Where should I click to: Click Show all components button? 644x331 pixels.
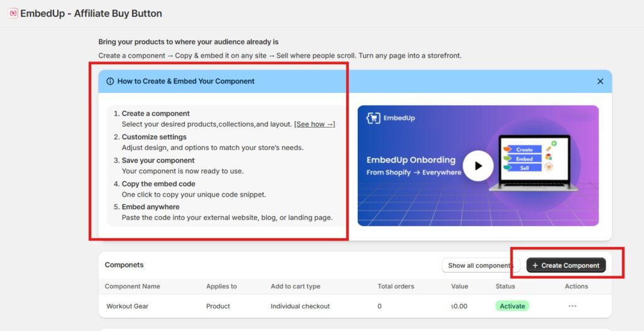tap(481, 266)
